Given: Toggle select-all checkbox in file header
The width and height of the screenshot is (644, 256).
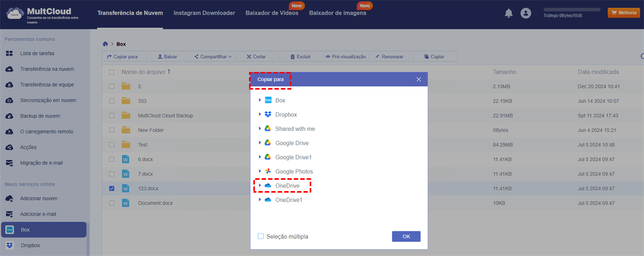Looking at the screenshot, I should point(112,72).
